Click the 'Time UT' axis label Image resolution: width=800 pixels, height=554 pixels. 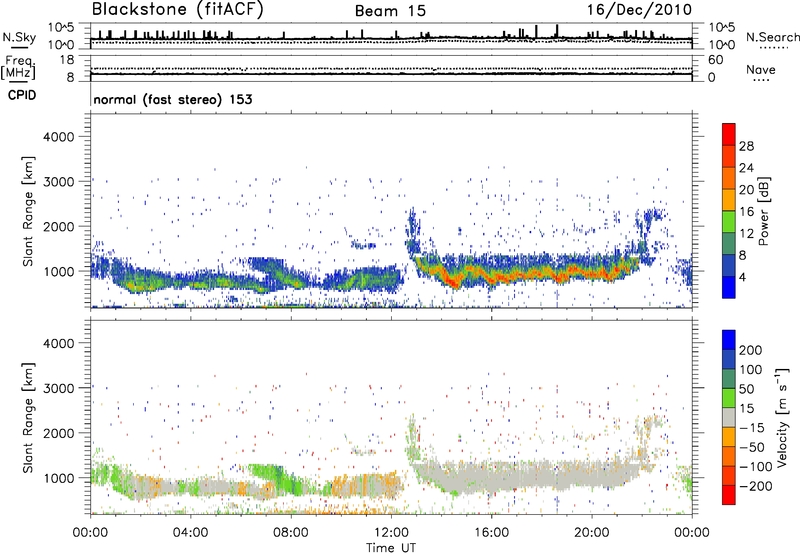click(x=391, y=548)
